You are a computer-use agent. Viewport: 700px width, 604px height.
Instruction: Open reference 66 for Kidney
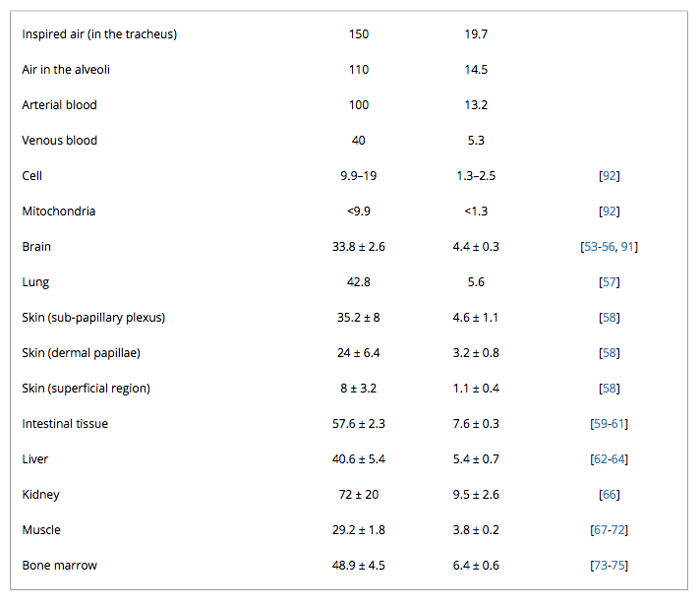(x=609, y=495)
